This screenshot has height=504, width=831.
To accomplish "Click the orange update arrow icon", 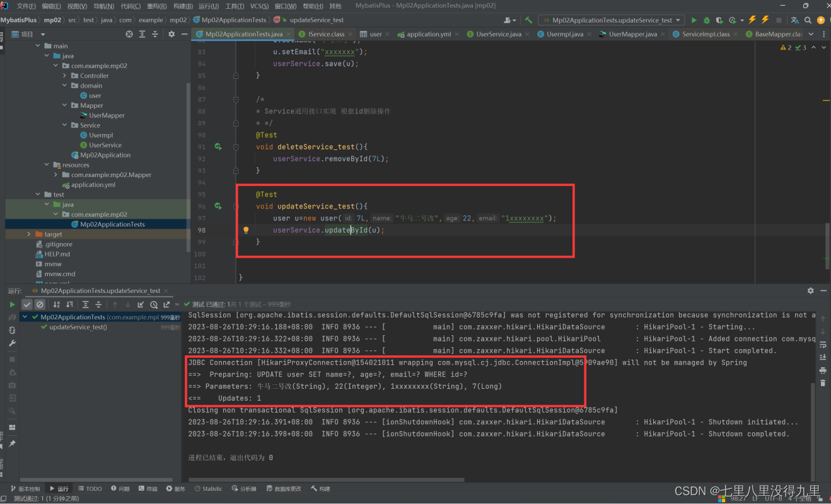I will pyautogui.click(x=820, y=20).
